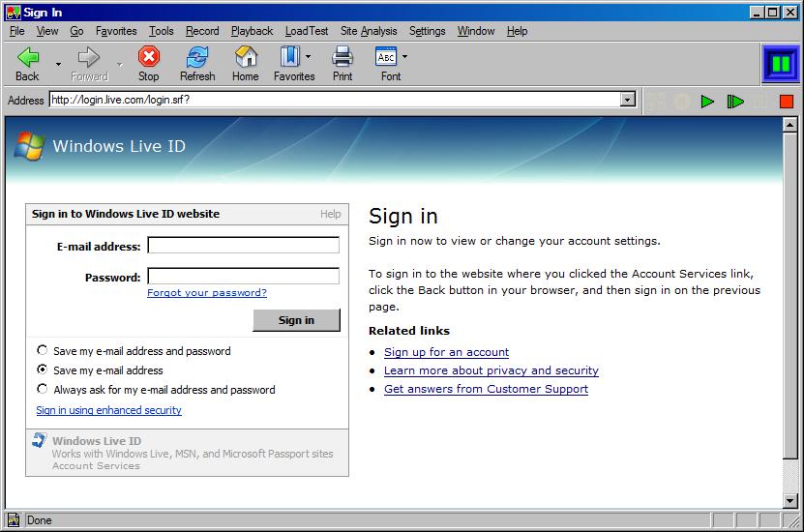
Task: Click the Windows Live ID swirl icon
Action: [x=39, y=440]
